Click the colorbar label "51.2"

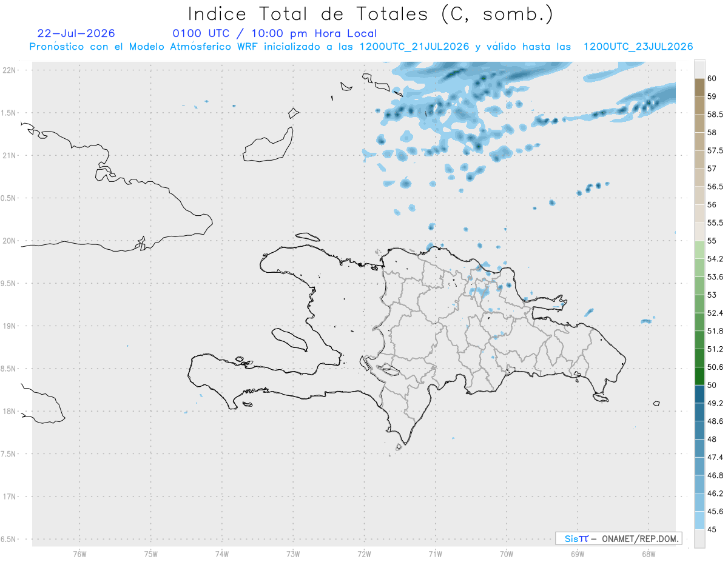[x=715, y=349]
